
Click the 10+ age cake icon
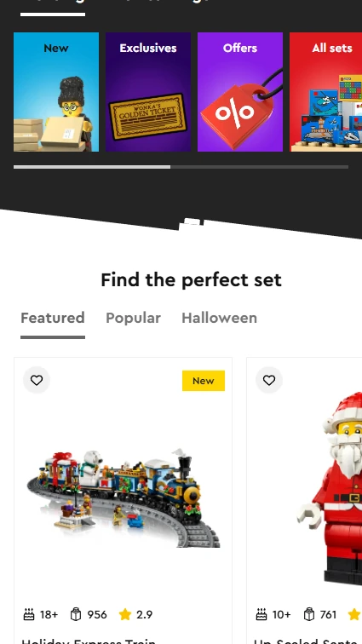tap(261, 614)
